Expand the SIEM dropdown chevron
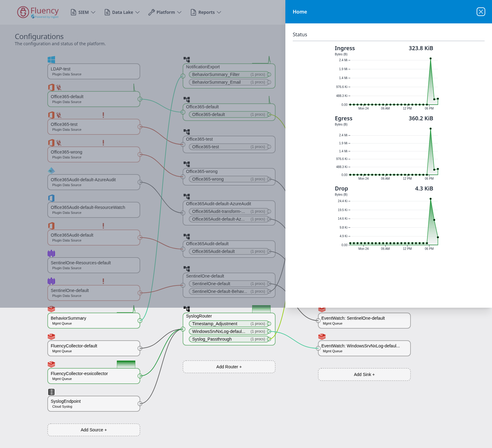This screenshot has height=448, width=492. (x=93, y=12)
